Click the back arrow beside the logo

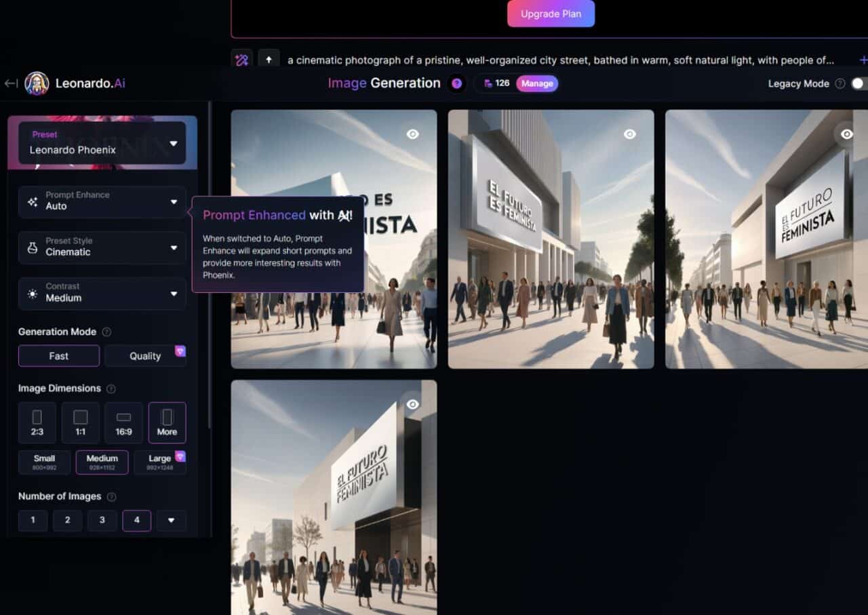pyautogui.click(x=10, y=83)
